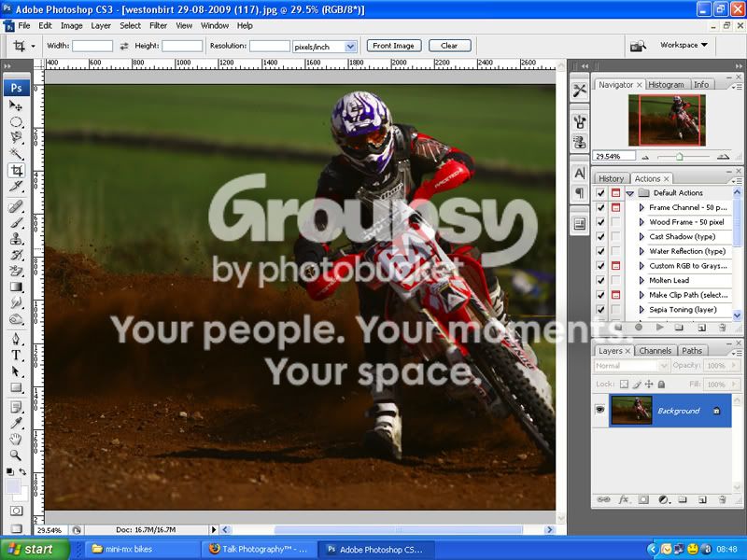Toggle the Default Actions set checkbox

tap(600, 193)
